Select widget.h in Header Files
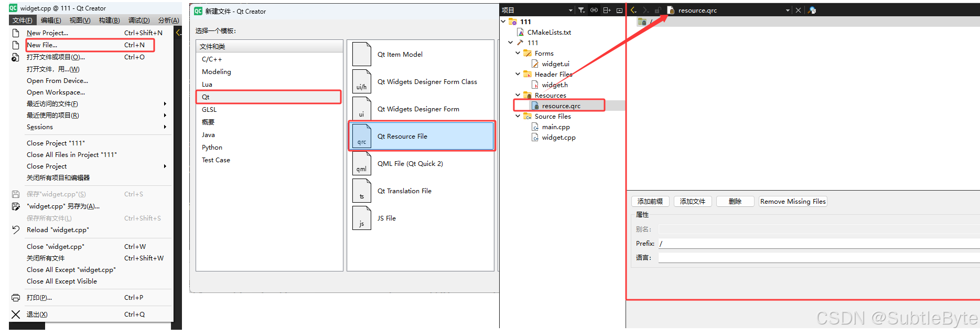Viewport: 980px width, 335px height. 555,85
